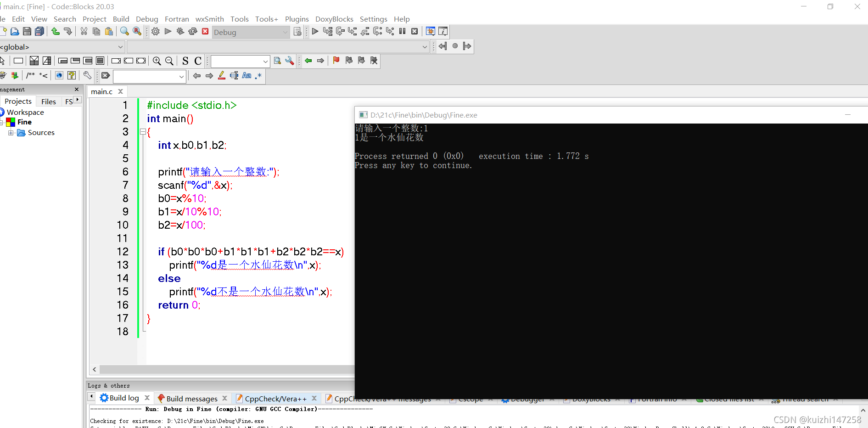Jump back with the green left arrow
868x428 pixels.
pos(308,61)
